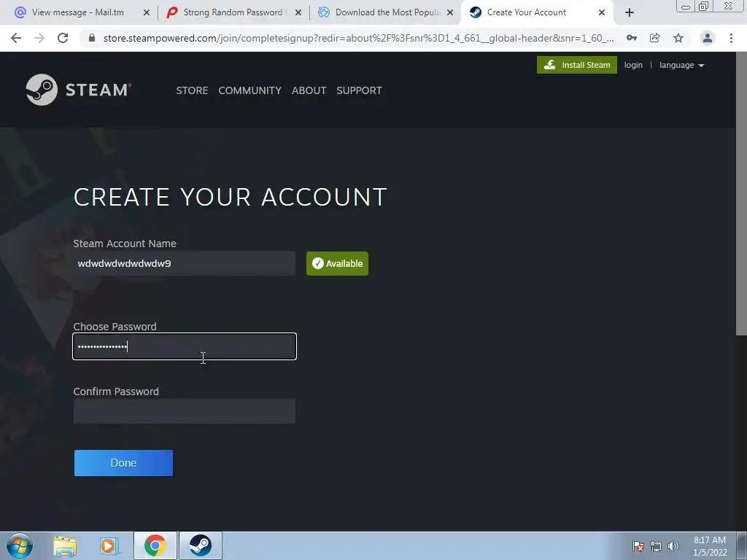Open the Windows Start menu orb
Image resolution: width=747 pixels, height=560 pixels.
pyautogui.click(x=20, y=545)
